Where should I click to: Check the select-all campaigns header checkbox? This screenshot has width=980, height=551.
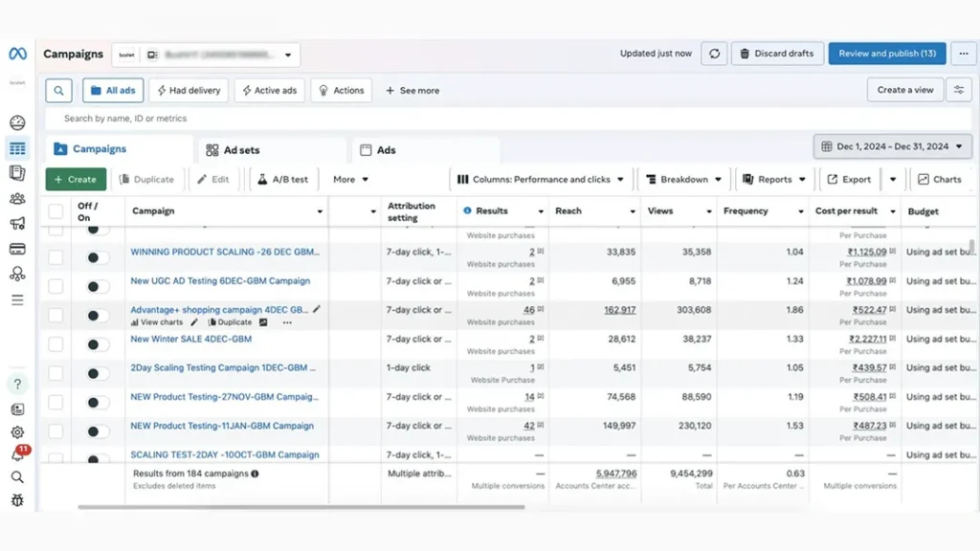point(56,211)
